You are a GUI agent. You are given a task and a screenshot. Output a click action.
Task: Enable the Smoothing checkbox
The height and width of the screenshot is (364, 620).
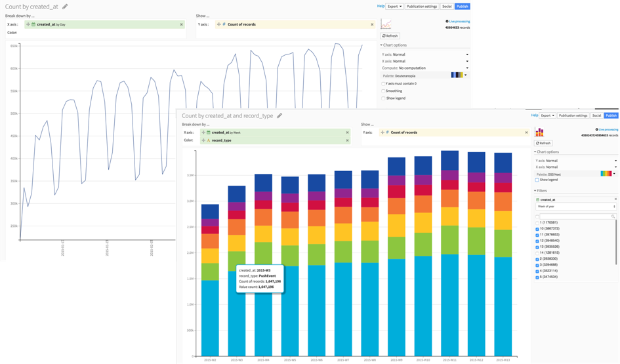click(x=383, y=91)
